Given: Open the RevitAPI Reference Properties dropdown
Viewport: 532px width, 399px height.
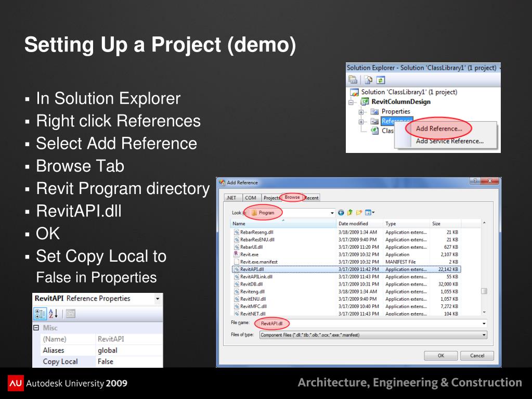Looking at the screenshot, I should pyautogui.click(x=158, y=299).
